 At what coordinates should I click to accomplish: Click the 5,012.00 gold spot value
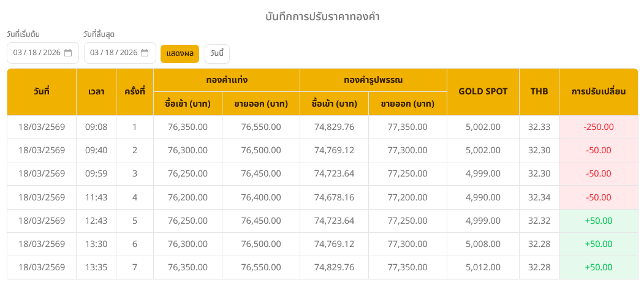[483, 267]
